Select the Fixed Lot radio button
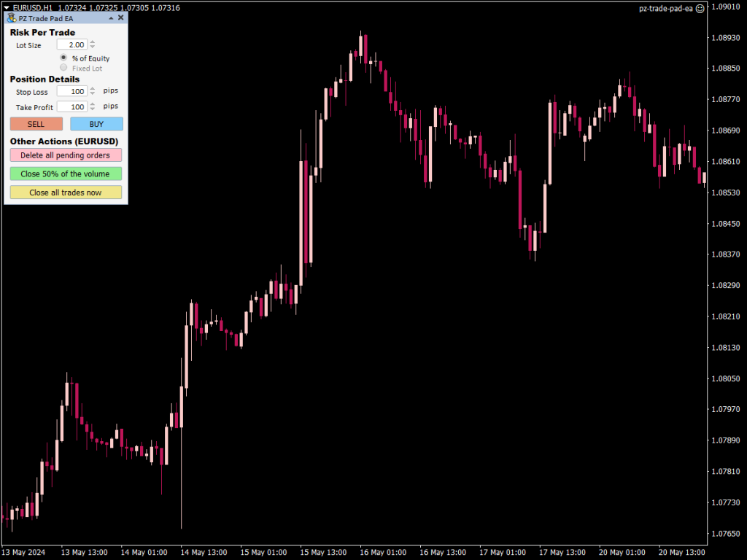Viewport: 747px width, 560px height. coord(63,68)
